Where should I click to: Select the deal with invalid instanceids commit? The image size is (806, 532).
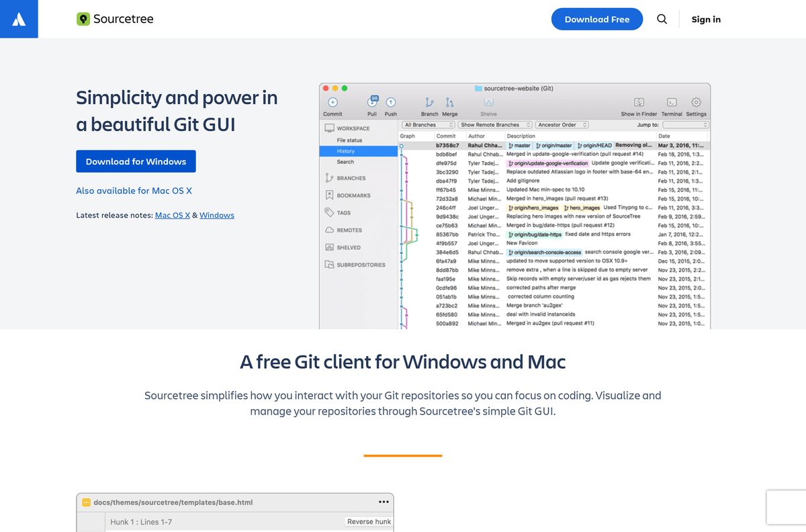coord(555,314)
